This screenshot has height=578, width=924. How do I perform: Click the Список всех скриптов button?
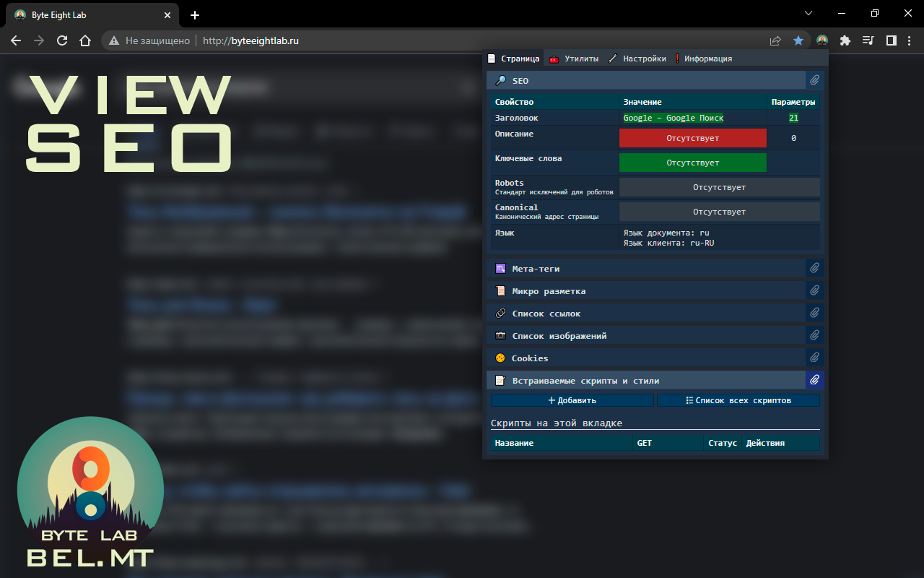pyautogui.click(x=738, y=400)
